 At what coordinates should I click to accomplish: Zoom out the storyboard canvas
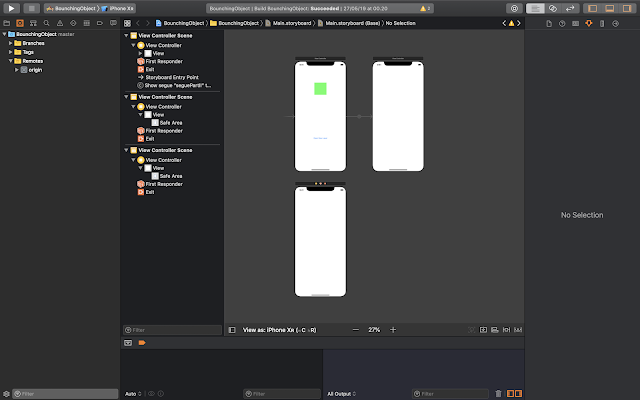click(x=356, y=330)
